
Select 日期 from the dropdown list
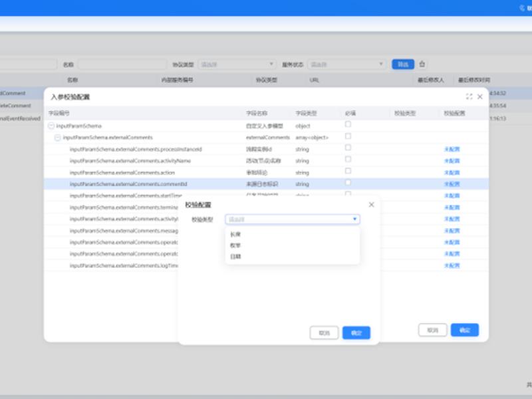pyautogui.click(x=235, y=257)
